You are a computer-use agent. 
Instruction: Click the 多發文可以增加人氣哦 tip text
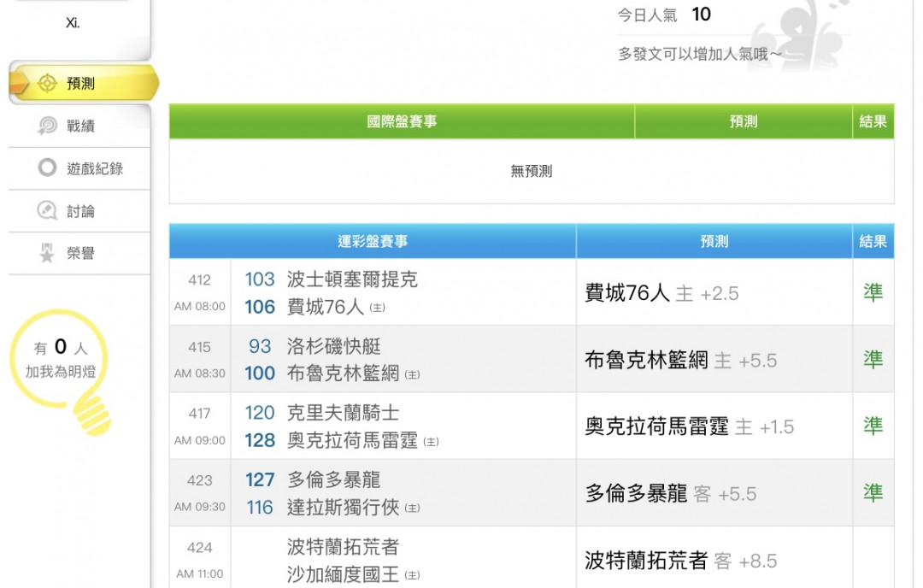coord(700,54)
